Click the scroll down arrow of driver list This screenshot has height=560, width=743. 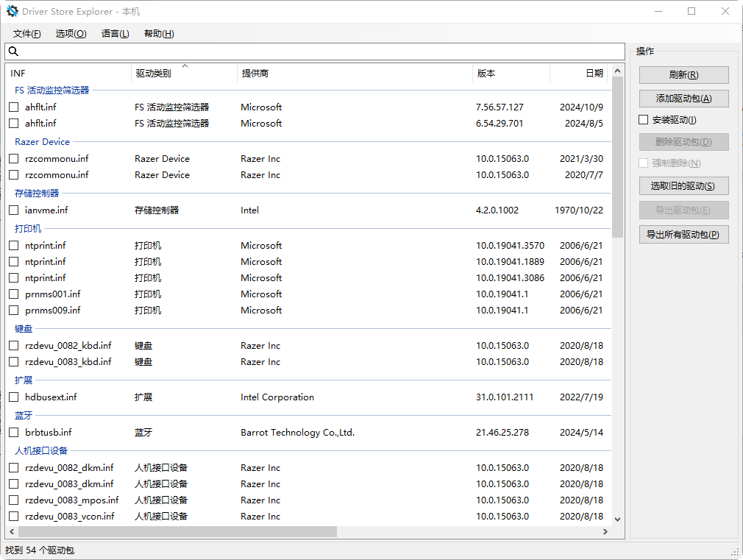pos(617,520)
